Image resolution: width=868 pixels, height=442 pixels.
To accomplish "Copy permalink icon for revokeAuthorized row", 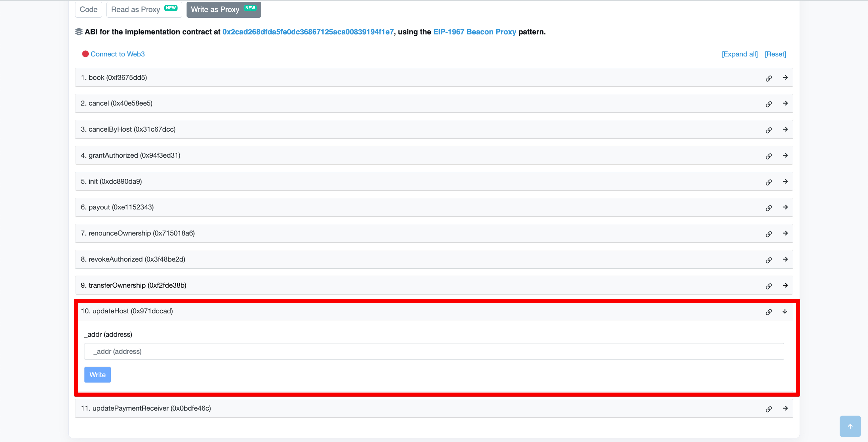I will (769, 260).
